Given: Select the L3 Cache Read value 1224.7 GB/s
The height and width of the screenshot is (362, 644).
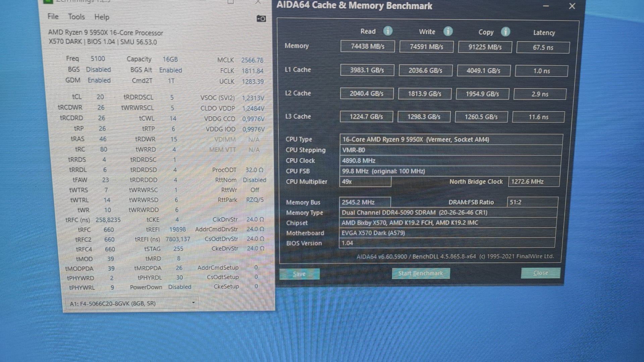Looking at the screenshot, I should 366,117.
